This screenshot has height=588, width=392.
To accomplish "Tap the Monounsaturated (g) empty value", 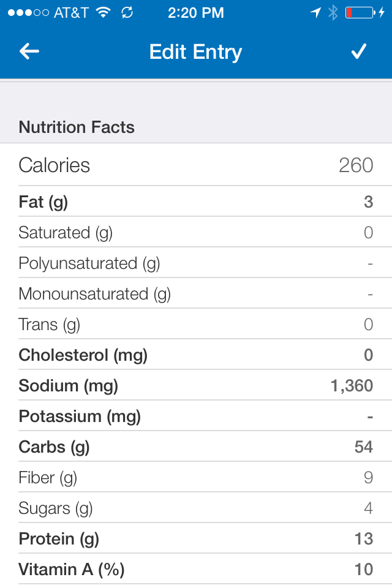I will pos(370,294).
